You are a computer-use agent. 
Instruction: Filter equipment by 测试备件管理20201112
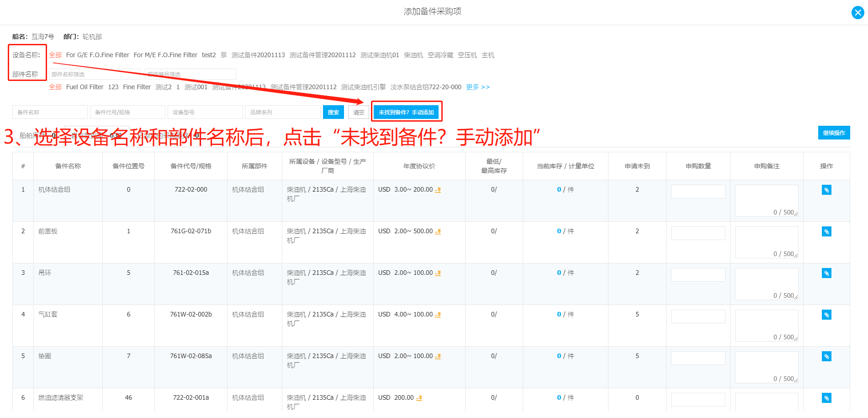coord(323,55)
